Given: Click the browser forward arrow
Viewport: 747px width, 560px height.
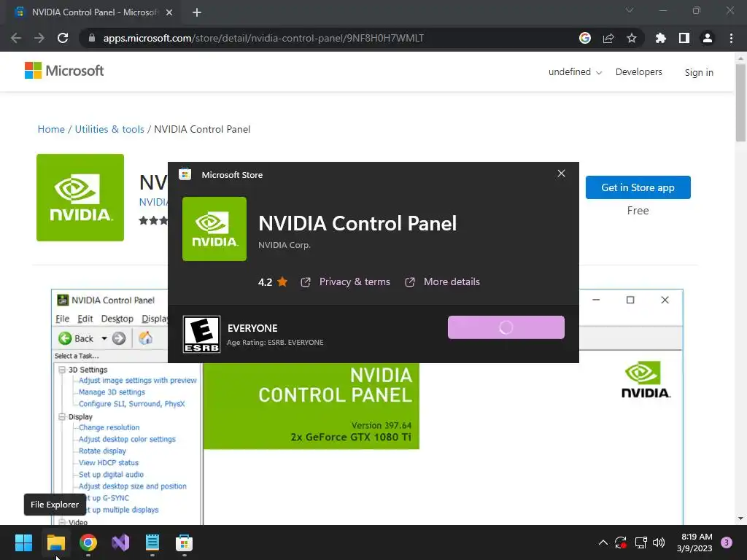Looking at the screenshot, I should pos(39,38).
